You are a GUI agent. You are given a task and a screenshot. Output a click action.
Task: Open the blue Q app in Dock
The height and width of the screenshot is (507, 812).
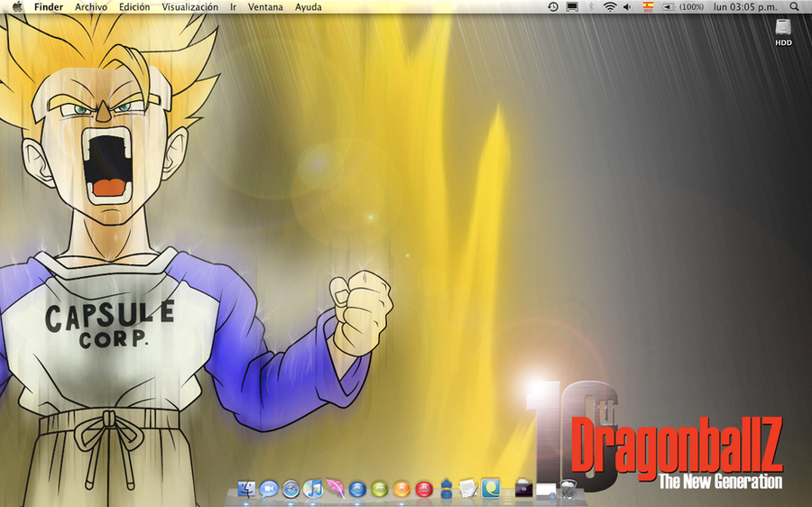491,488
